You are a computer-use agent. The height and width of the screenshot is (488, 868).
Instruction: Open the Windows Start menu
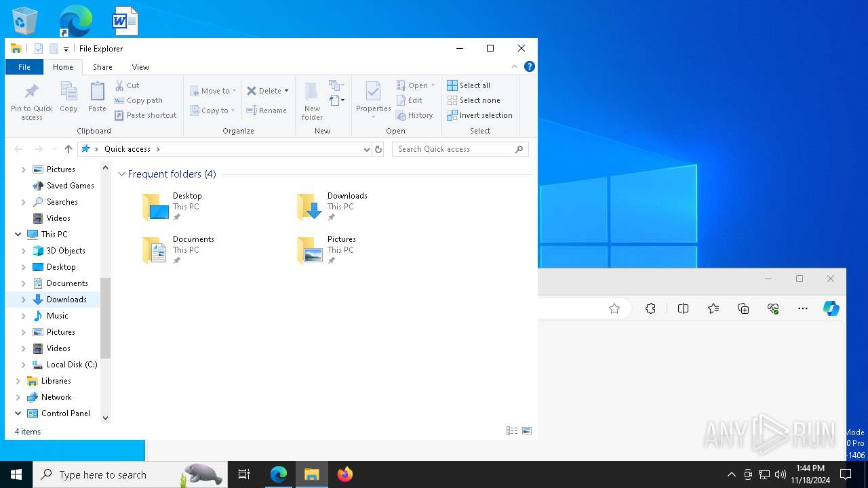pyautogui.click(x=16, y=474)
